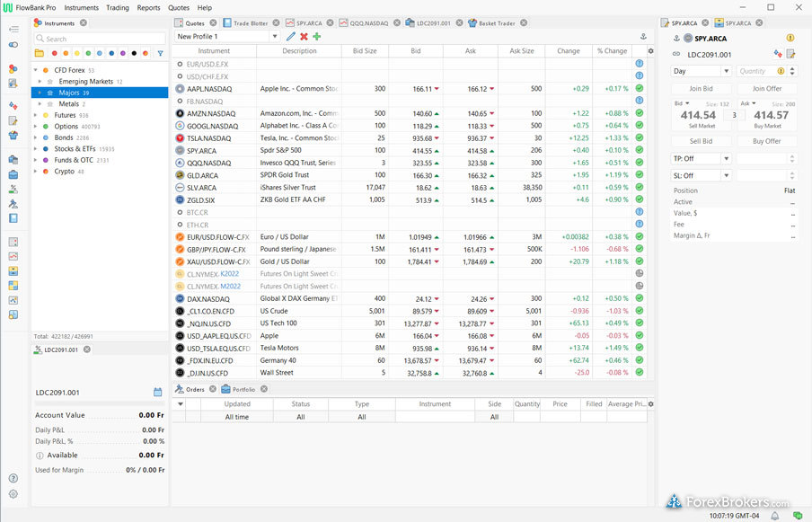The image size is (812, 522).
Task: Click the Join Bid button
Action: coord(701,89)
